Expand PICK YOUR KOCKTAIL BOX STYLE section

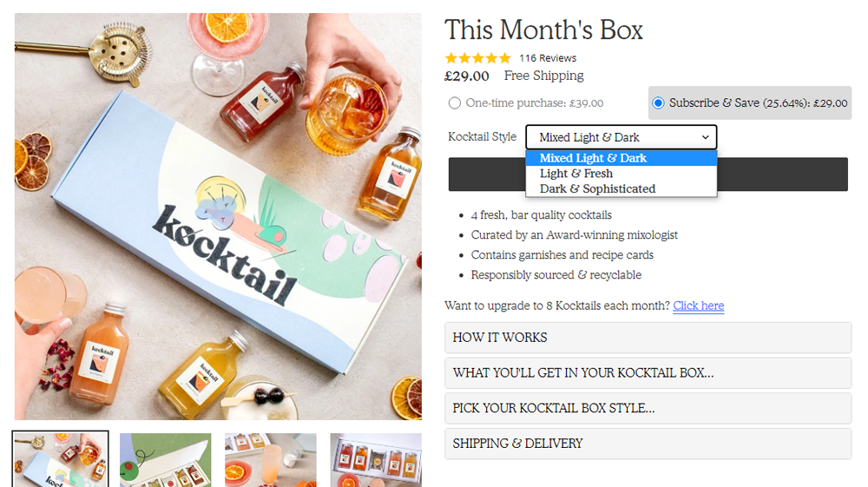coord(648,408)
